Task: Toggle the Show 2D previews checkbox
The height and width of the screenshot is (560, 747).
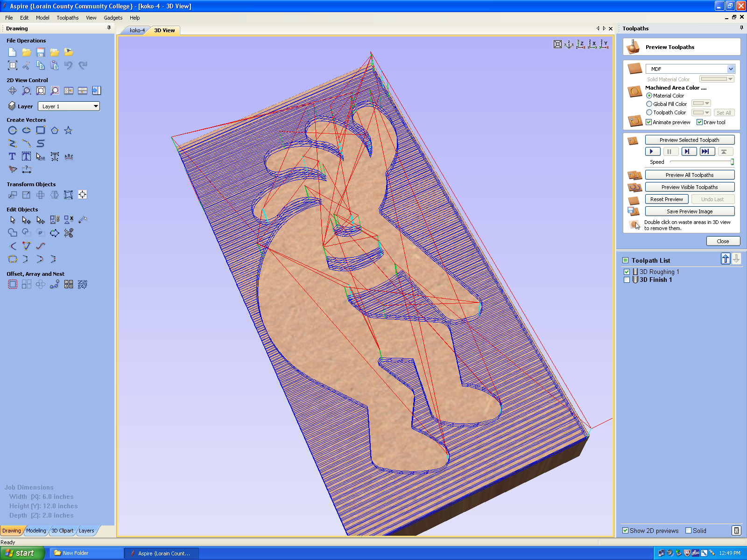Action: [626, 531]
